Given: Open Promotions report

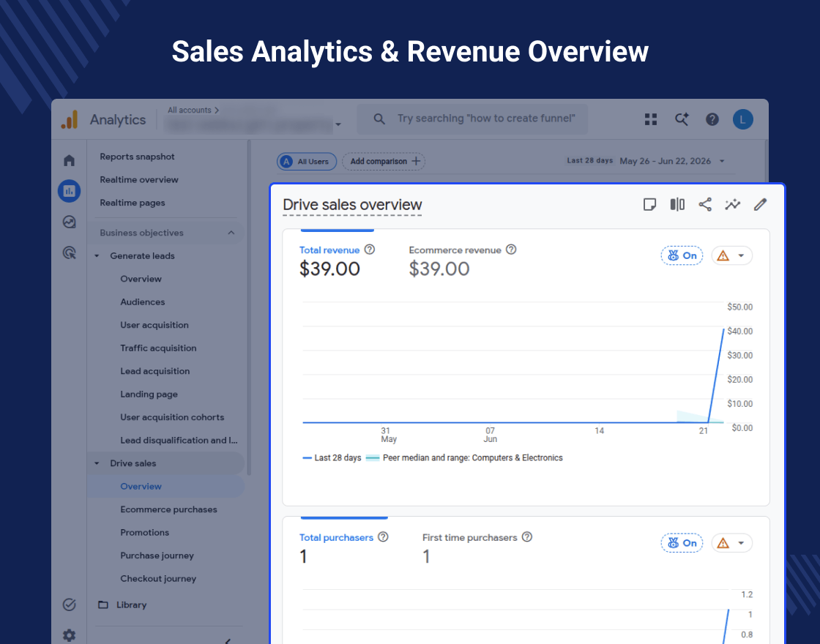Looking at the screenshot, I should (x=144, y=533).
